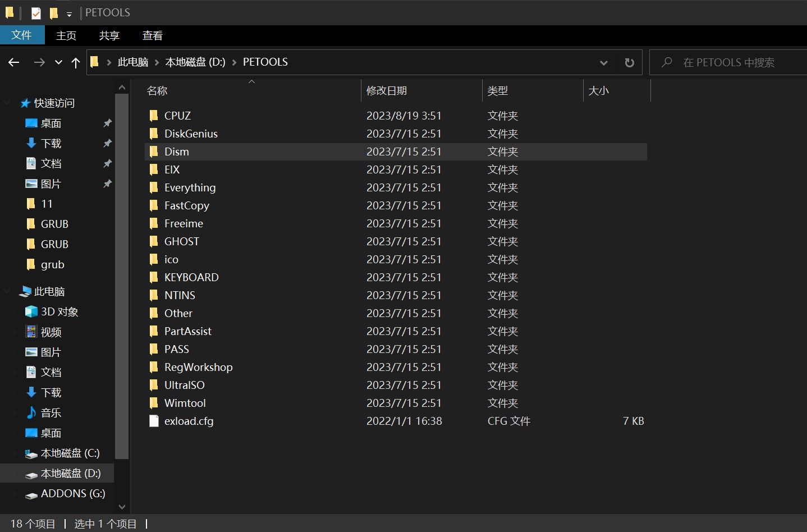
Task: Select the KEYBOARD folder
Action: 191,277
